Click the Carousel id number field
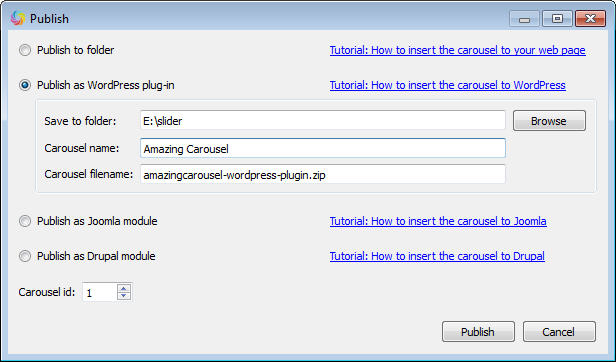616x362 pixels. click(100, 292)
